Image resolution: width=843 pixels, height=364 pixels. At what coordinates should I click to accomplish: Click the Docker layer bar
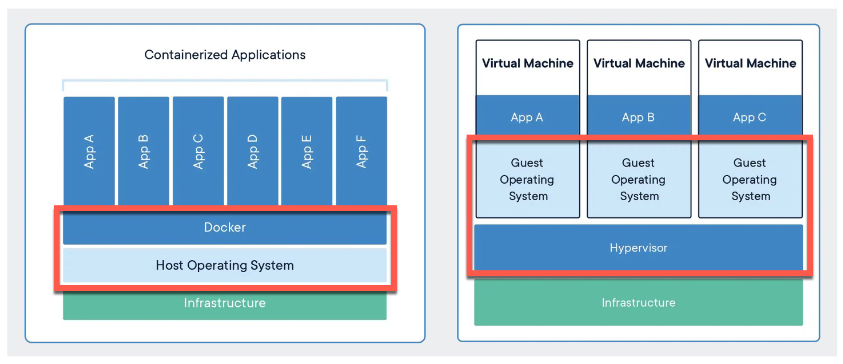click(x=225, y=228)
